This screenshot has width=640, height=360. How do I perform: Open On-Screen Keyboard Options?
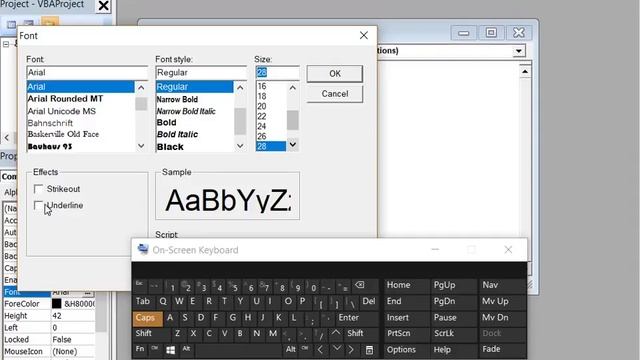tap(401, 349)
